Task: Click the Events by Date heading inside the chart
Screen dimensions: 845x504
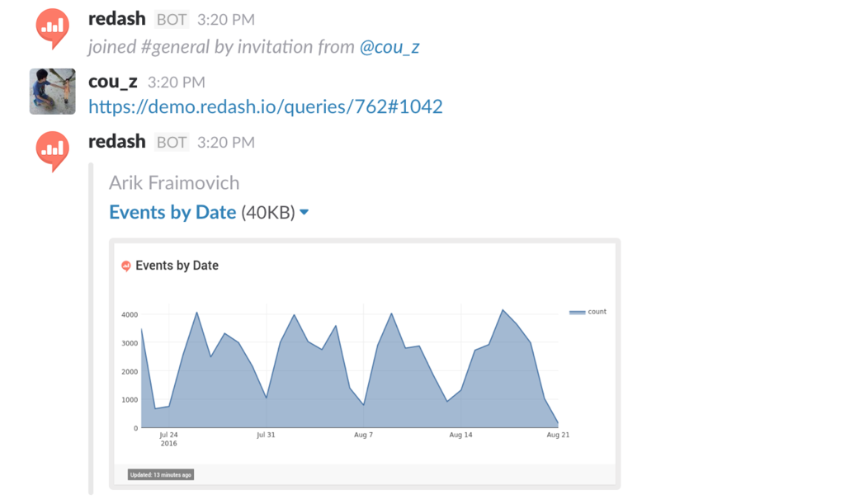Action: (177, 266)
